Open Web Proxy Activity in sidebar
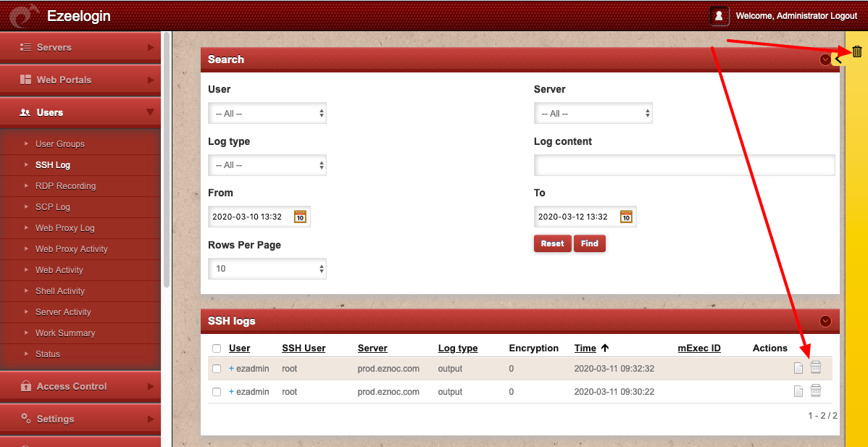Screen dimensions: 868x447 click(x=72, y=249)
